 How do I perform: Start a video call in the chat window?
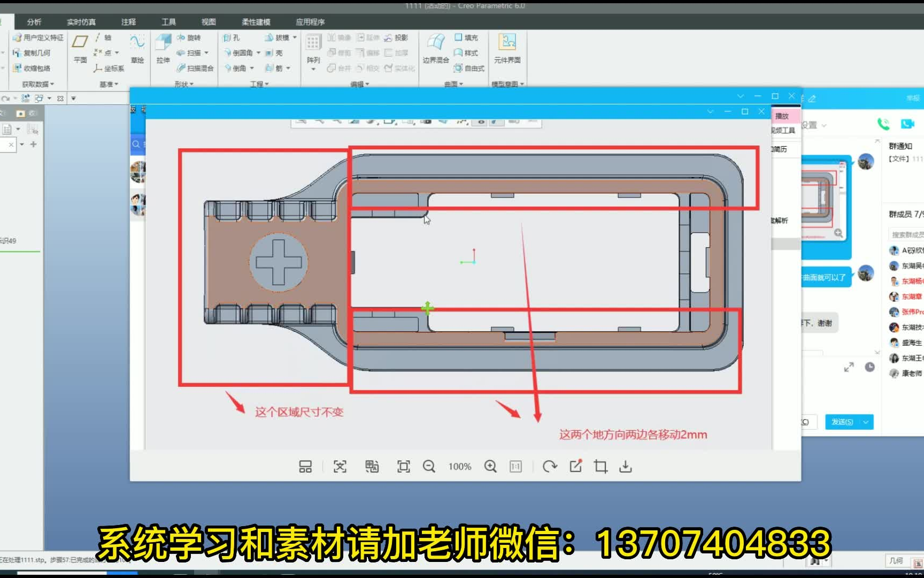(907, 124)
